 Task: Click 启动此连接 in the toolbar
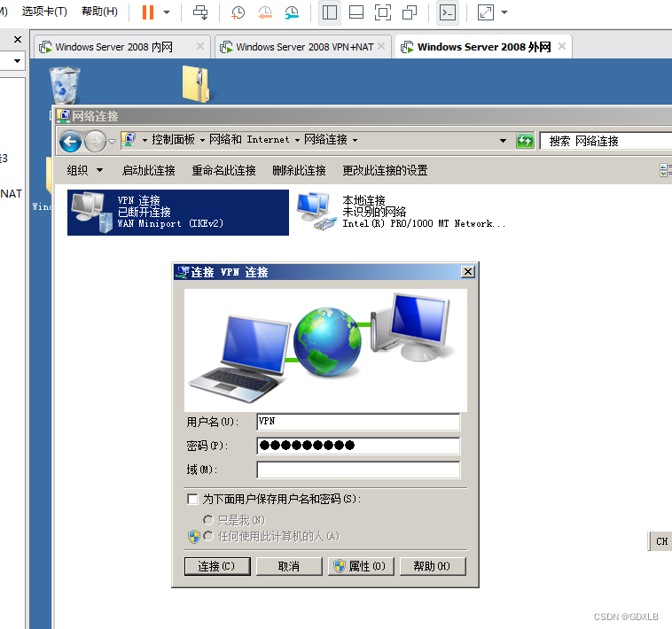coord(149,170)
